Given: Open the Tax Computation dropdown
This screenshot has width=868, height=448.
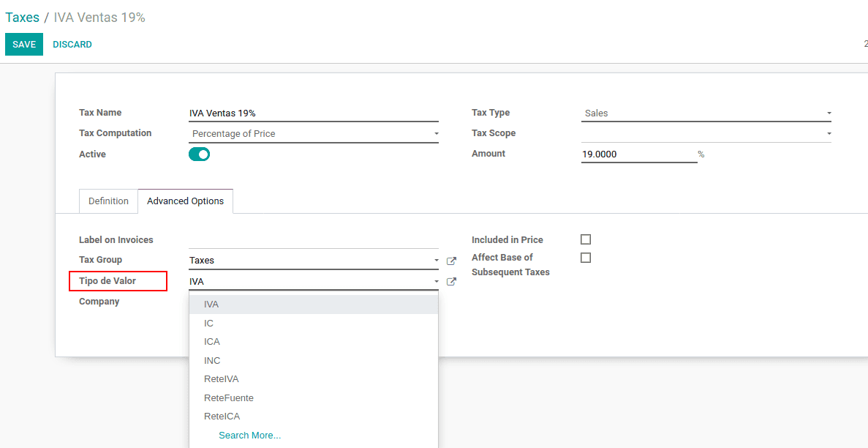Looking at the screenshot, I should click(x=313, y=134).
